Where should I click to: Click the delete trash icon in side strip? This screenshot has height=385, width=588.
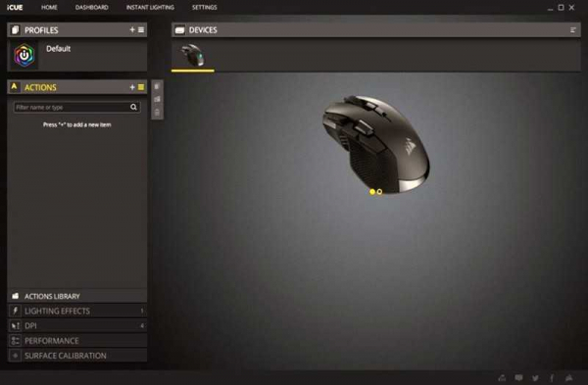157,112
